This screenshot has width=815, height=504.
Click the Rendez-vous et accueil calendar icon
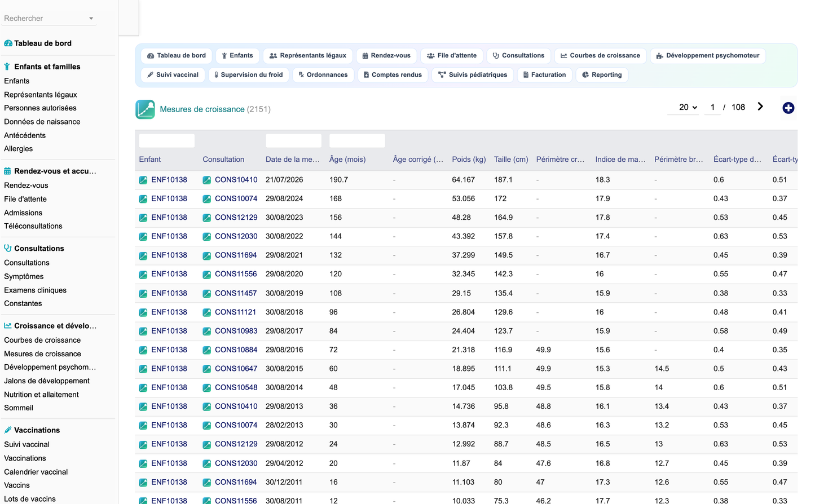pyautogui.click(x=7, y=171)
